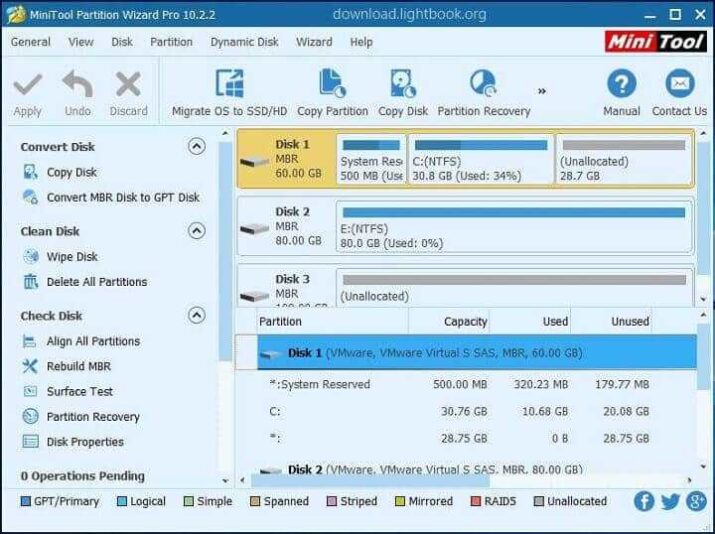Select Disk 3 unallocated block

coord(514,287)
